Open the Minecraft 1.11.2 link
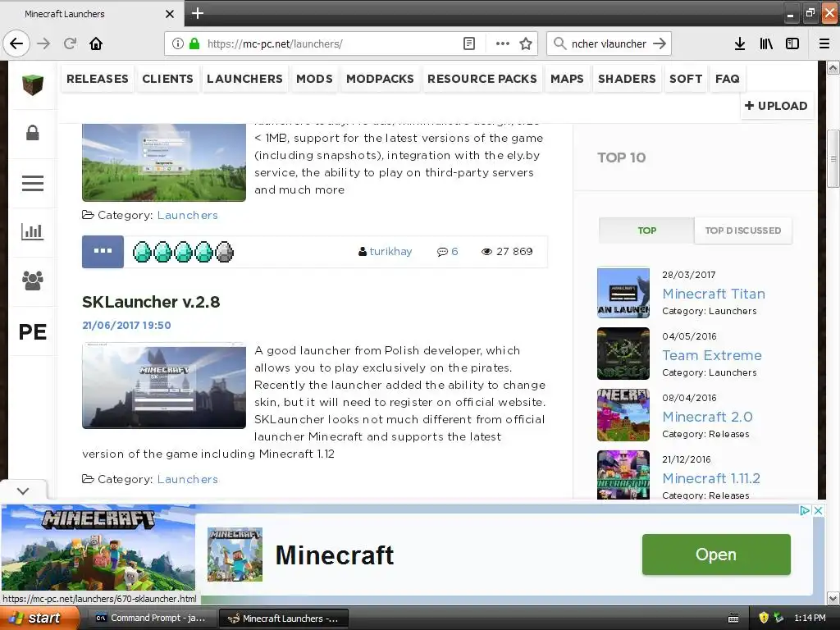 point(711,478)
